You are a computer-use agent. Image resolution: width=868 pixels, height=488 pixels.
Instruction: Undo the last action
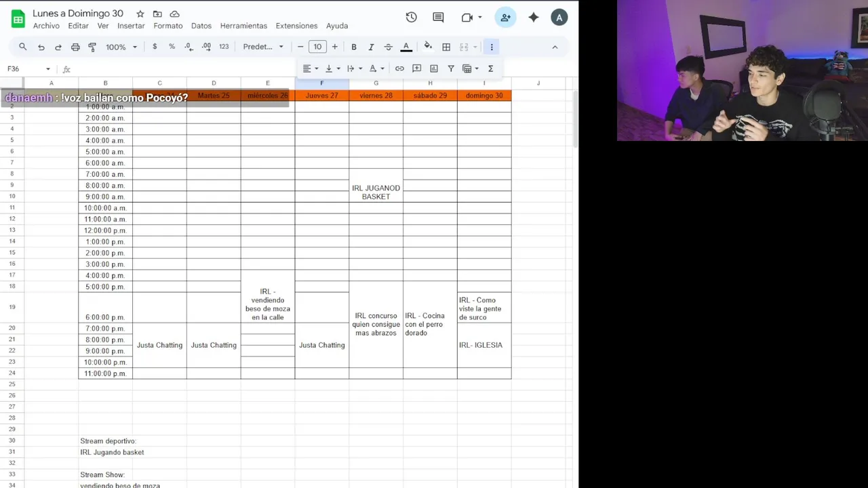pyautogui.click(x=41, y=47)
